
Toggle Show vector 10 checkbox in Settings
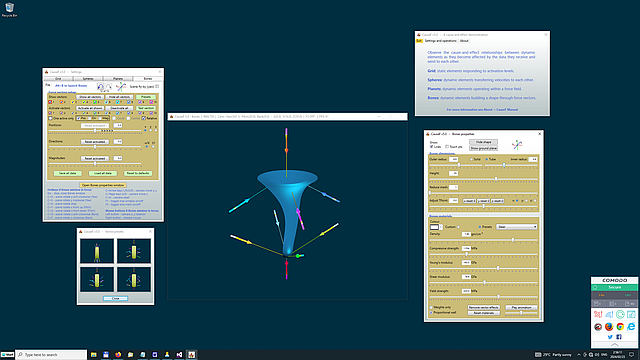pyautogui.click(x=151, y=102)
